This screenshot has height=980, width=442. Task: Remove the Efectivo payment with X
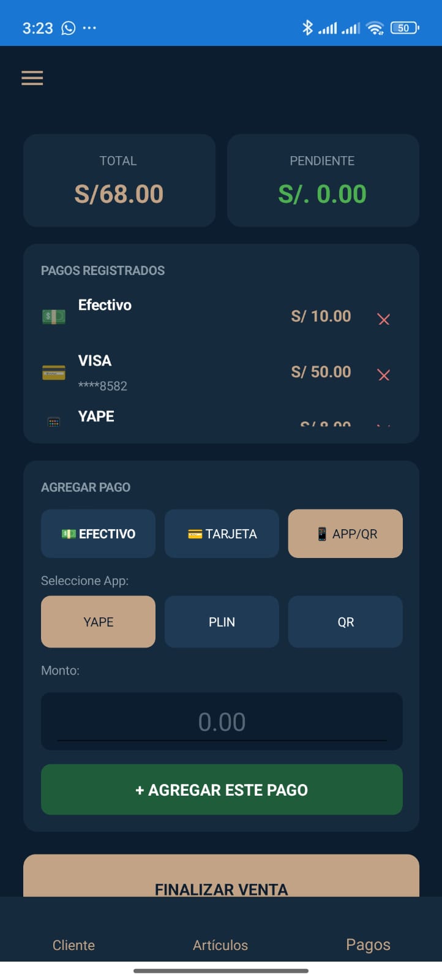click(x=384, y=319)
